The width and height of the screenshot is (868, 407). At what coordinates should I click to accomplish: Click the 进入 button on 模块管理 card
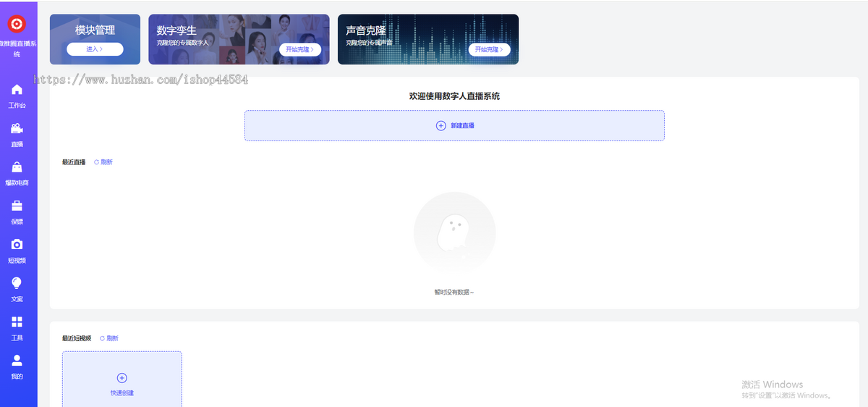click(x=95, y=49)
